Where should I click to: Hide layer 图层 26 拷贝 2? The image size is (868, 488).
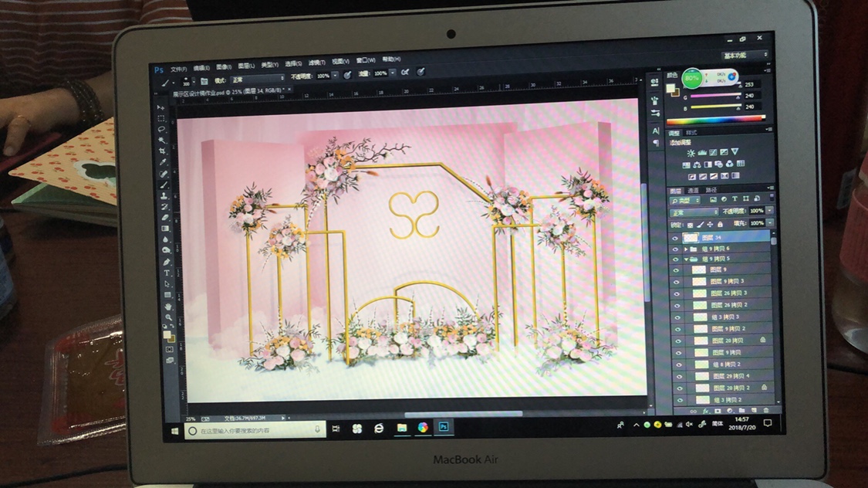(x=677, y=306)
